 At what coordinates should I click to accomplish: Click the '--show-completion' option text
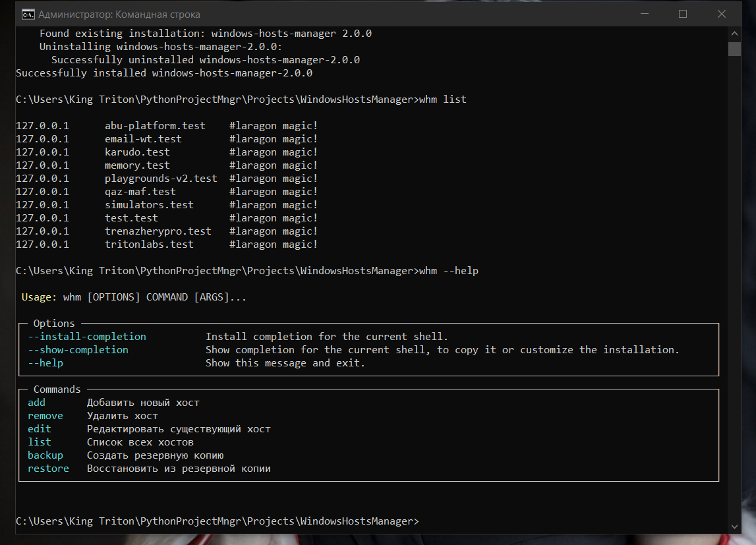tap(78, 350)
